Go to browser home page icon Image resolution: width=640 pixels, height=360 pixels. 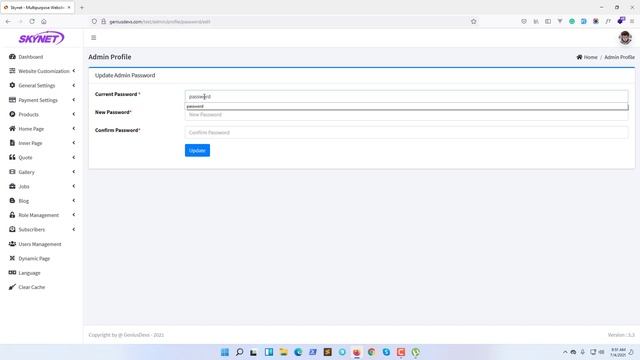[x=44, y=21]
